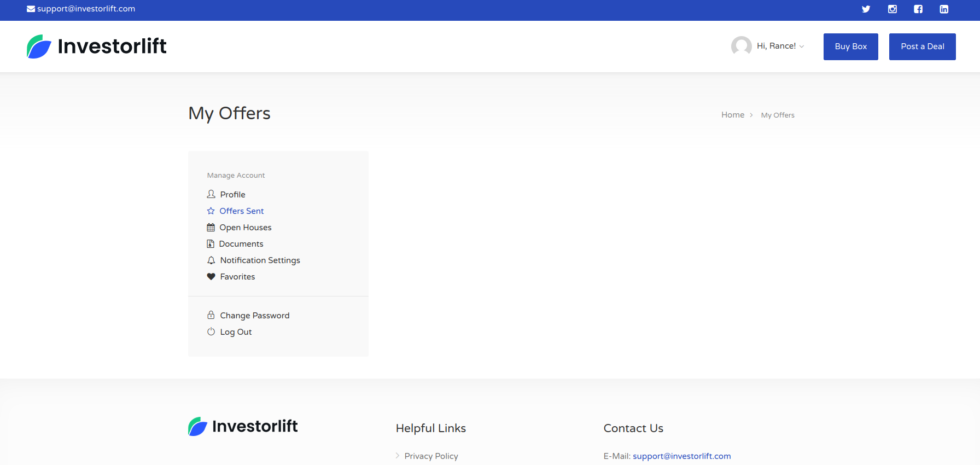This screenshot has width=980, height=465.
Task: Click the padlock icon beside Change Password
Action: [211, 315]
